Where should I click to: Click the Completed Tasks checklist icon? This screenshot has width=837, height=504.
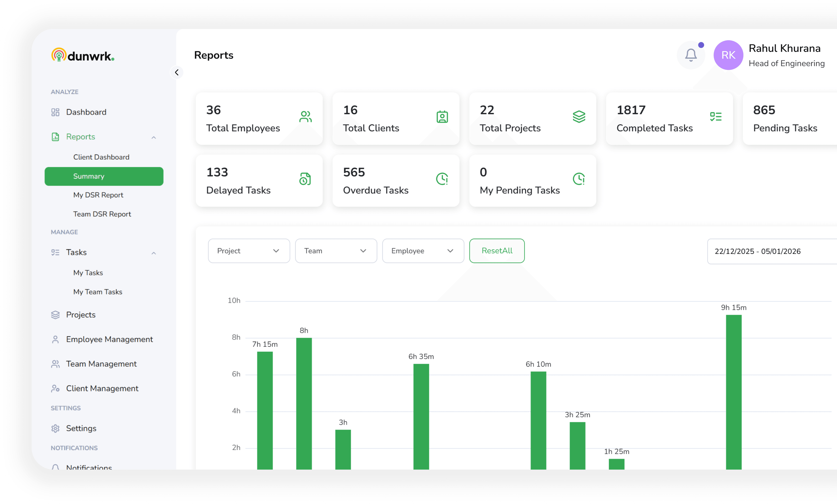[x=715, y=117]
